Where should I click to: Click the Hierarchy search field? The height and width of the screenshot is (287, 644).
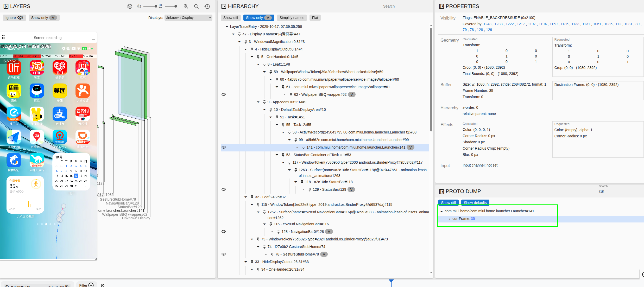pyautogui.click(x=406, y=6)
